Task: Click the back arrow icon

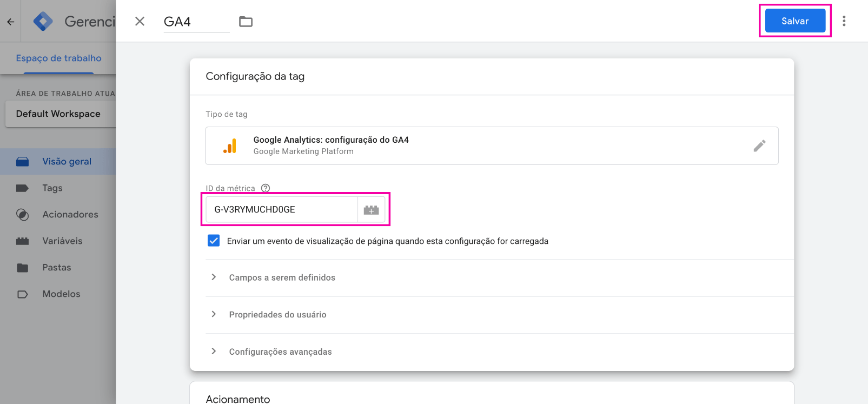Action: (10, 22)
